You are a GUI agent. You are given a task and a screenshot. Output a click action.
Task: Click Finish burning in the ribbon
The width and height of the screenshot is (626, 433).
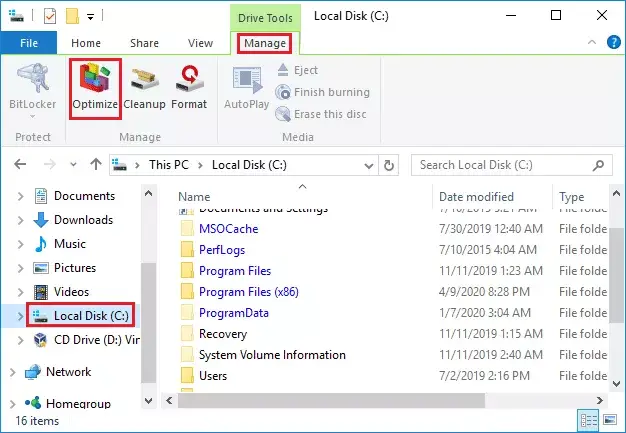tap(323, 92)
